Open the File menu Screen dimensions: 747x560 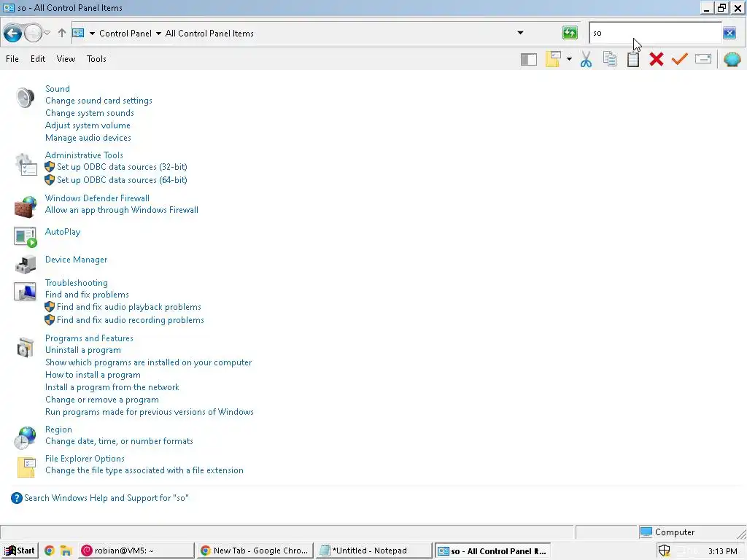(12, 59)
